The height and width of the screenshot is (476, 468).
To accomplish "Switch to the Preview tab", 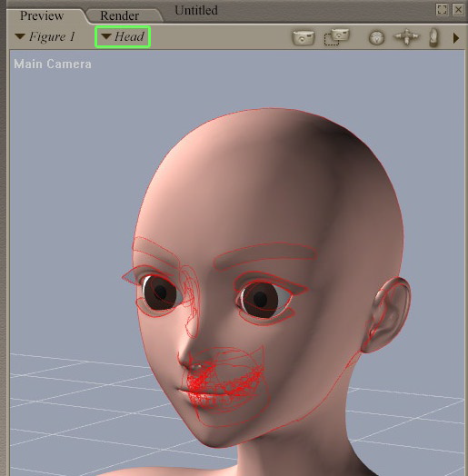I will click(x=42, y=15).
